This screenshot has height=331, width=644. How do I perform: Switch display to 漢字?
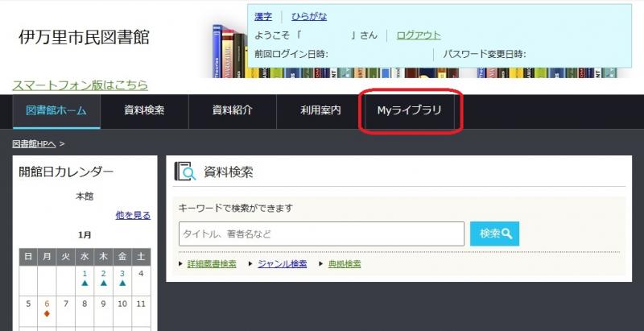pos(263,16)
